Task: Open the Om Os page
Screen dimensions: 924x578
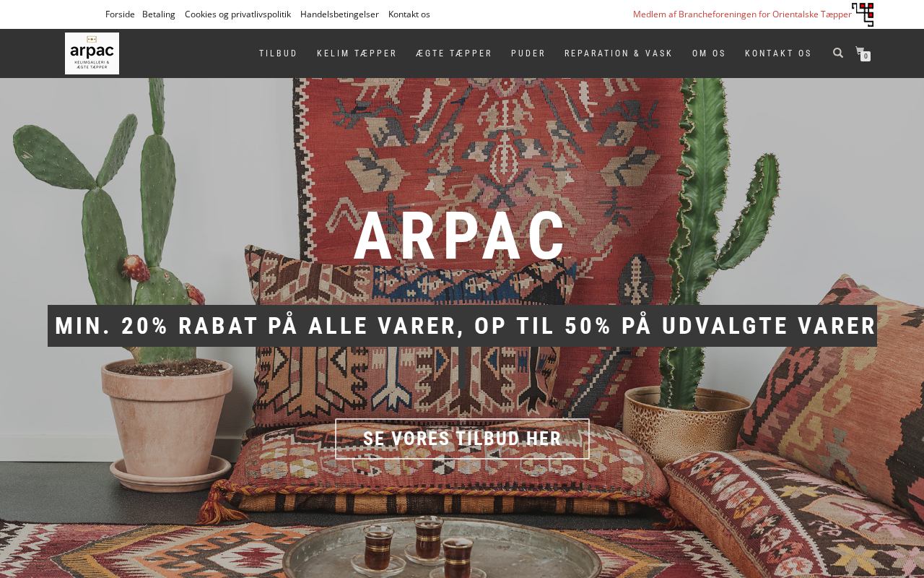Action: 709,53
